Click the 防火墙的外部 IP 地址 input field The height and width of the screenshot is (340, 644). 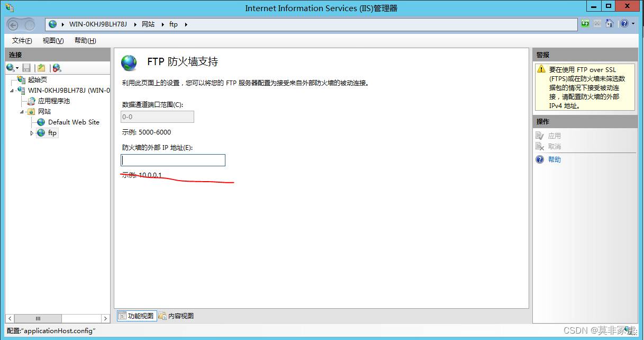tap(173, 160)
